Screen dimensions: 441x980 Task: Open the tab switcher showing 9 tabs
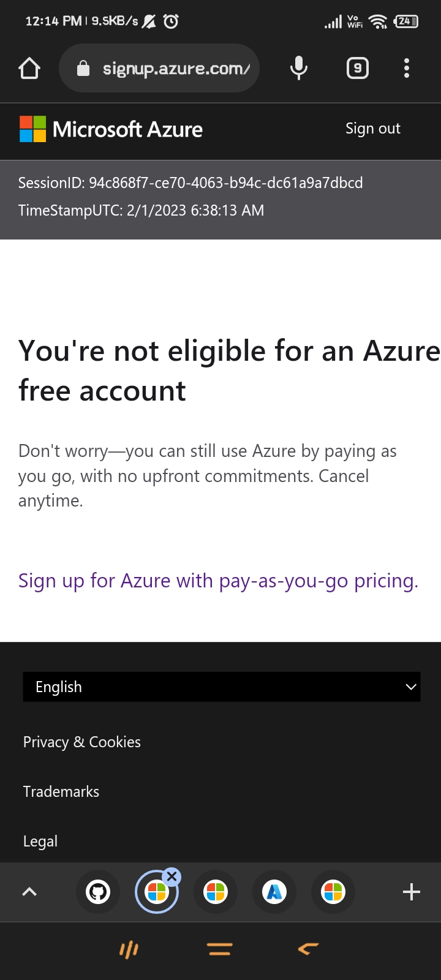(x=357, y=68)
